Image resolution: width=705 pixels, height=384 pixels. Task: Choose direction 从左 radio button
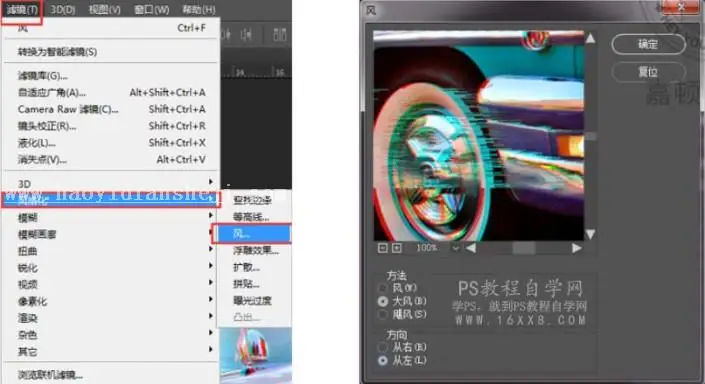[383, 360]
